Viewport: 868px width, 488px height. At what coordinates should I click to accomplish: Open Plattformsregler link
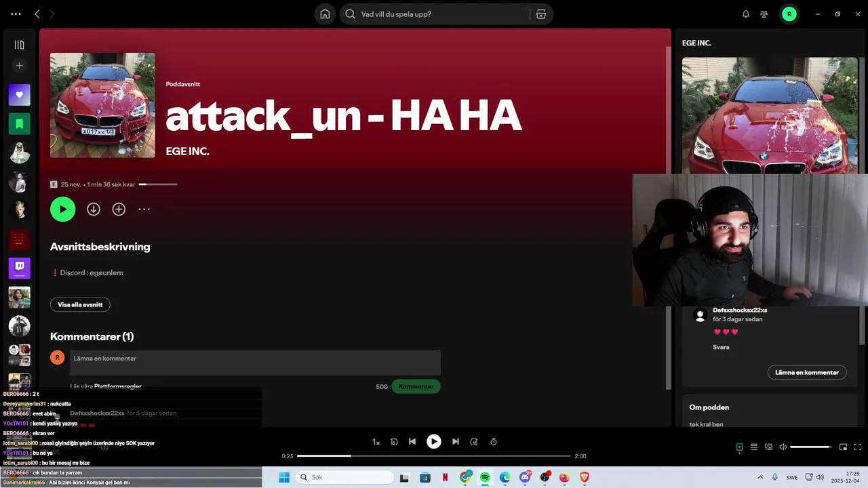point(118,386)
